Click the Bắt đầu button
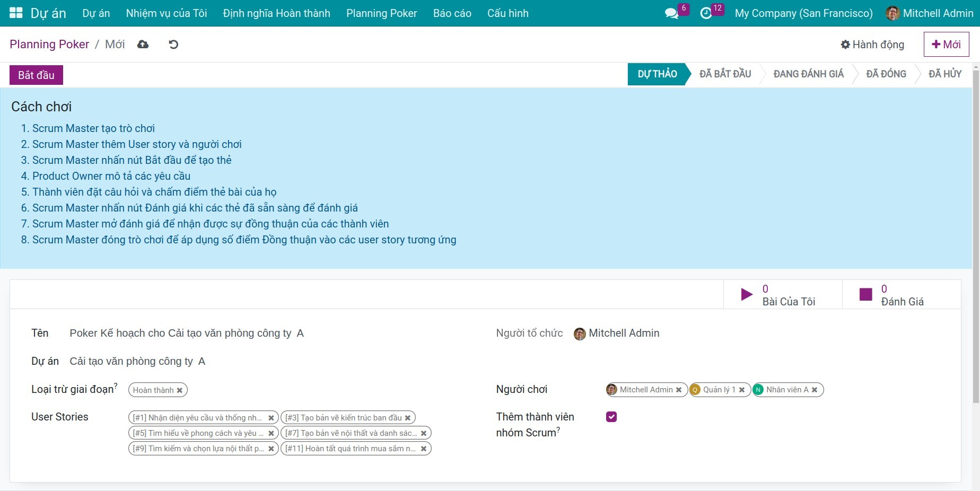The height and width of the screenshot is (491, 980). click(36, 75)
